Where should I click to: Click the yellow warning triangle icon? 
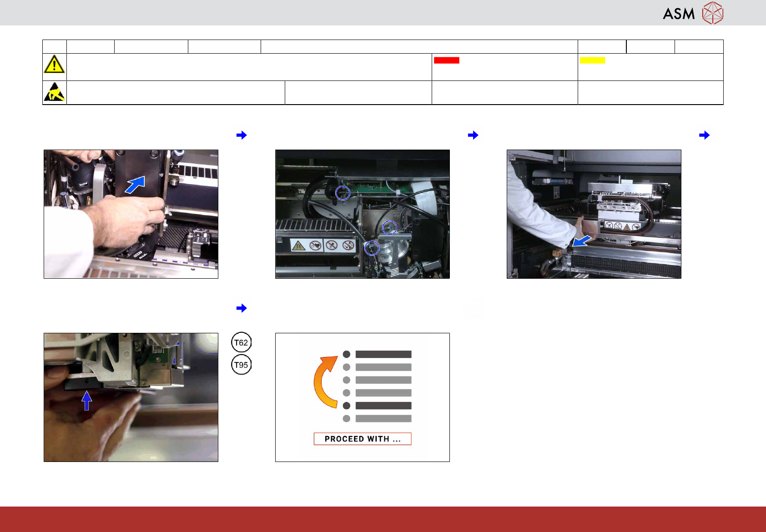54,64
